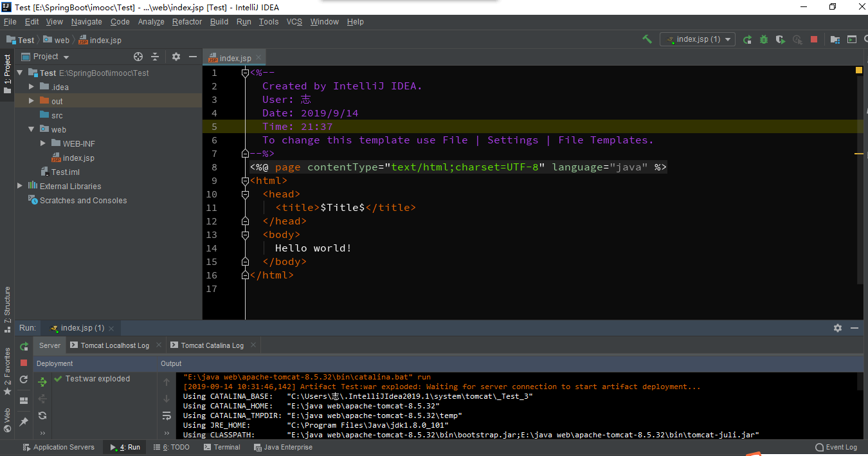Viewport: 868px width, 456px height.
Task: Close the Tomcat Localhost Log tab
Action: pyautogui.click(x=158, y=345)
